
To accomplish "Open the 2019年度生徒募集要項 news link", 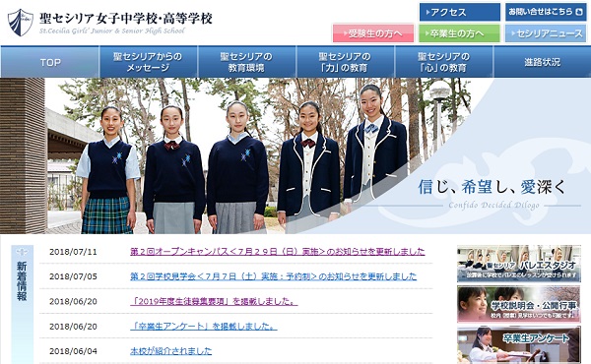I will pyautogui.click(x=214, y=301).
